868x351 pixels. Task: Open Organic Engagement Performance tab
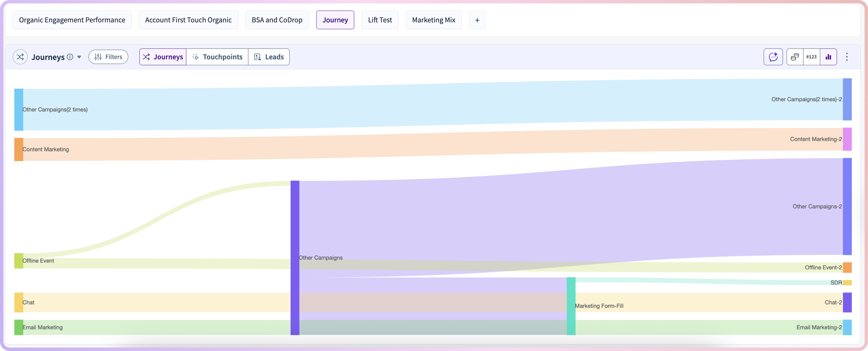coord(72,20)
